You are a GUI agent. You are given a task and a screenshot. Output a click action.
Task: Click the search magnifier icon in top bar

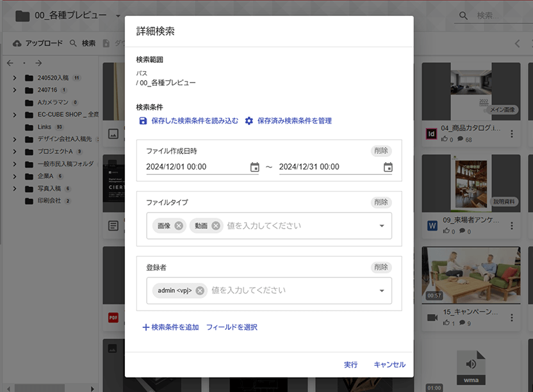463,15
